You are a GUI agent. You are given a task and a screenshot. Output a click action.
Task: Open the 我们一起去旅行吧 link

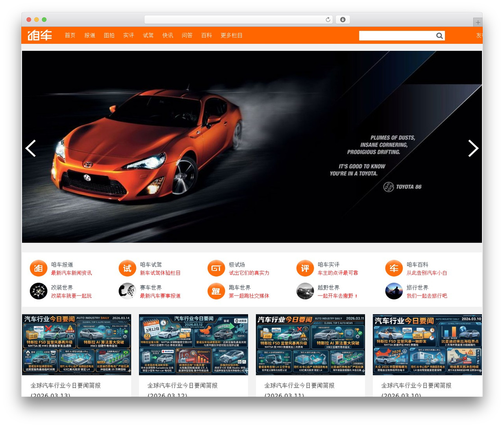point(427,296)
